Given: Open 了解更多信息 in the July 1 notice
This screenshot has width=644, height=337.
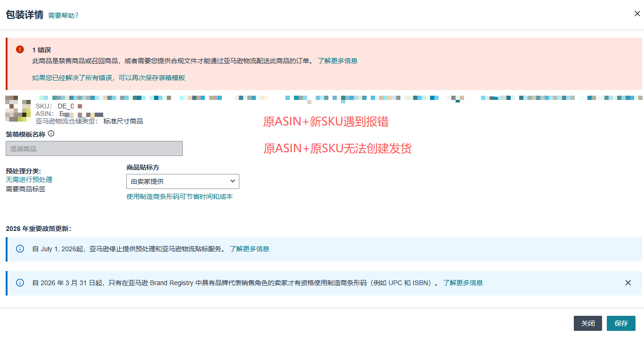Looking at the screenshot, I should click(x=249, y=249).
